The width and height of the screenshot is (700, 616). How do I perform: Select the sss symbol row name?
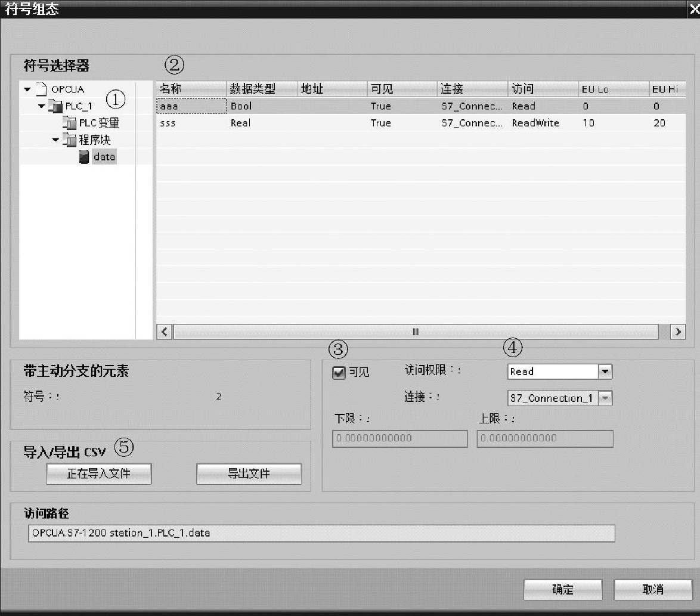point(191,123)
